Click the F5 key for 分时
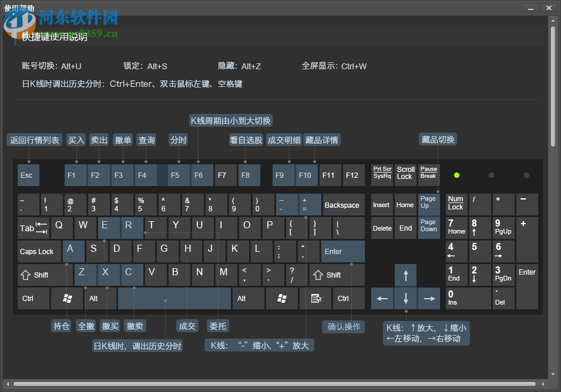Image resolution: width=561 pixels, height=392 pixels. click(179, 175)
